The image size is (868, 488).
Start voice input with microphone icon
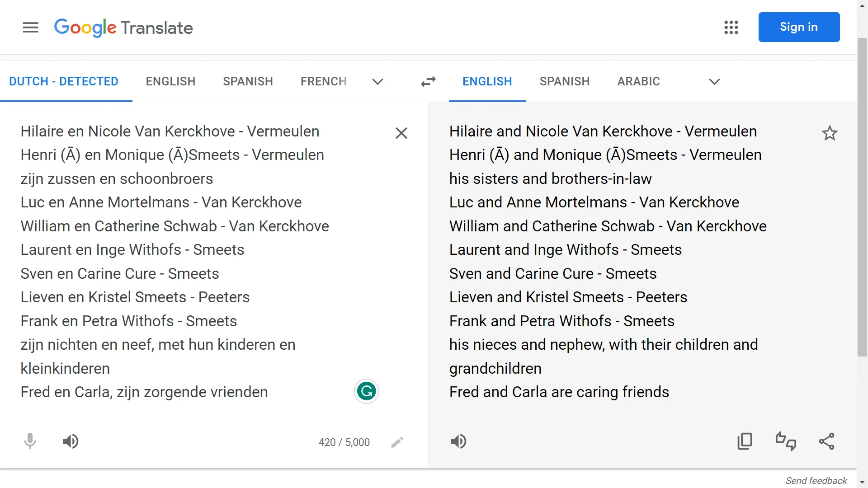pyautogui.click(x=30, y=441)
